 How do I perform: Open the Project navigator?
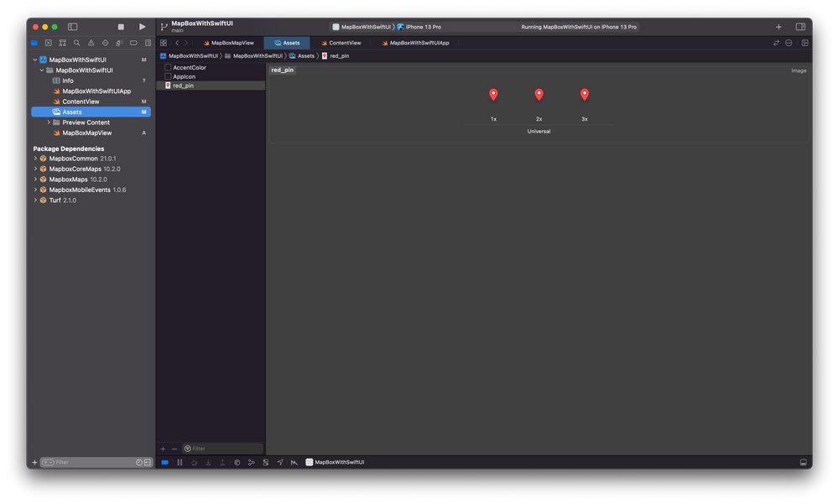coord(34,43)
